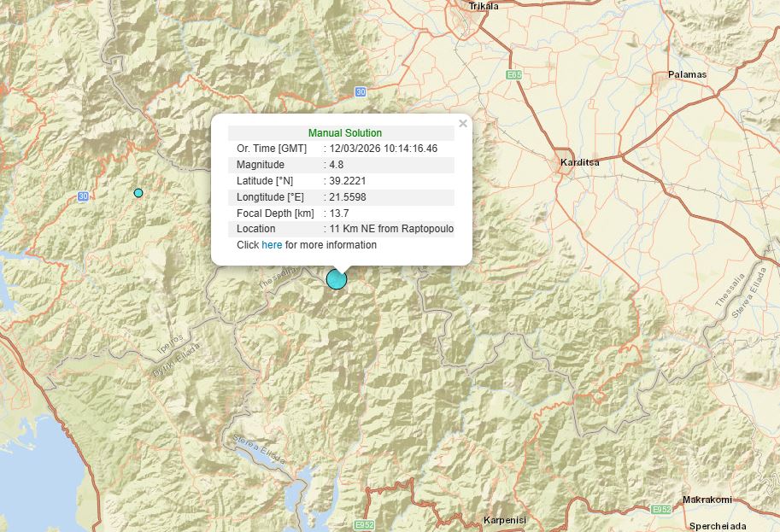Screen dimensions: 780x532
Task: Close the earthquake info popup
Action: [463, 124]
